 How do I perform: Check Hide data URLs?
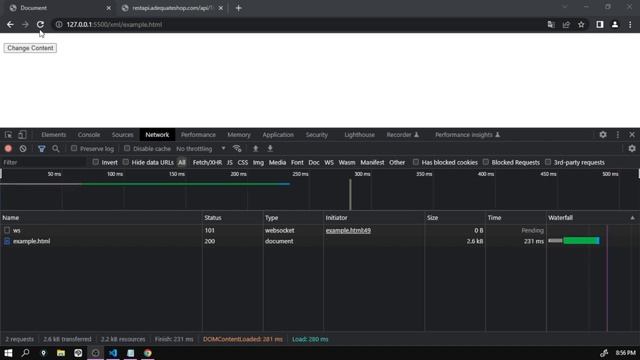pyautogui.click(x=126, y=162)
